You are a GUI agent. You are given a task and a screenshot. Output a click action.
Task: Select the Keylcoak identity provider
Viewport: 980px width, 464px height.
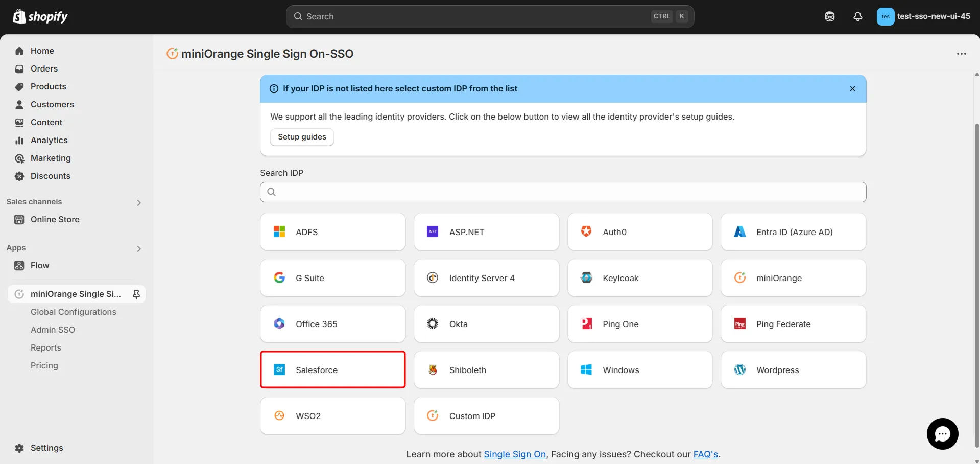pyautogui.click(x=639, y=278)
